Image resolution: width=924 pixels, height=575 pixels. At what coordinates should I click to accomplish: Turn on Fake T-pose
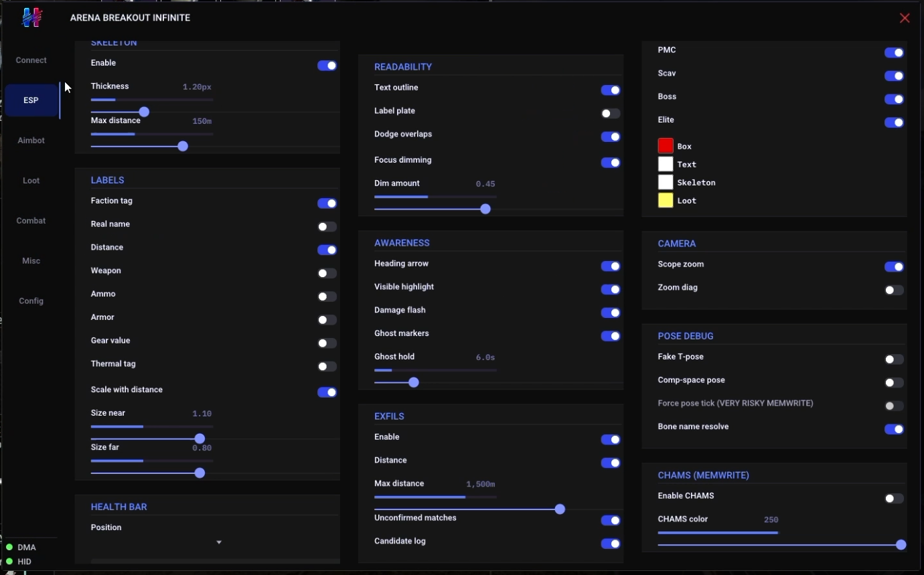click(x=894, y=359)
